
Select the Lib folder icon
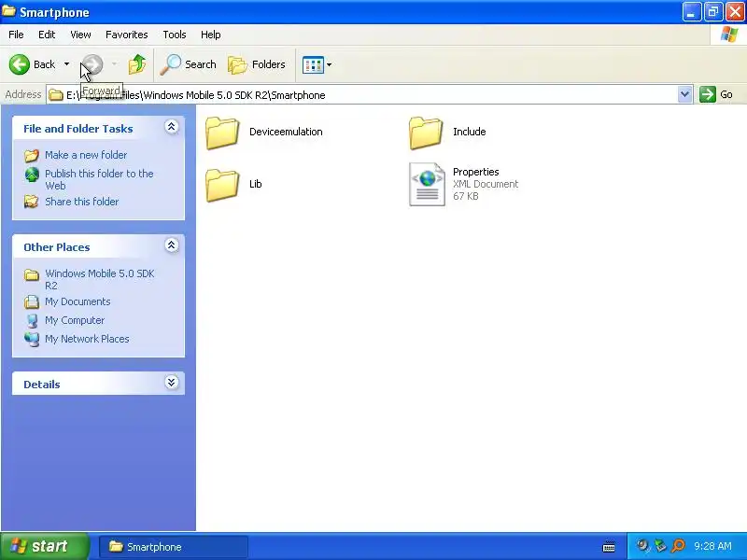222,185
